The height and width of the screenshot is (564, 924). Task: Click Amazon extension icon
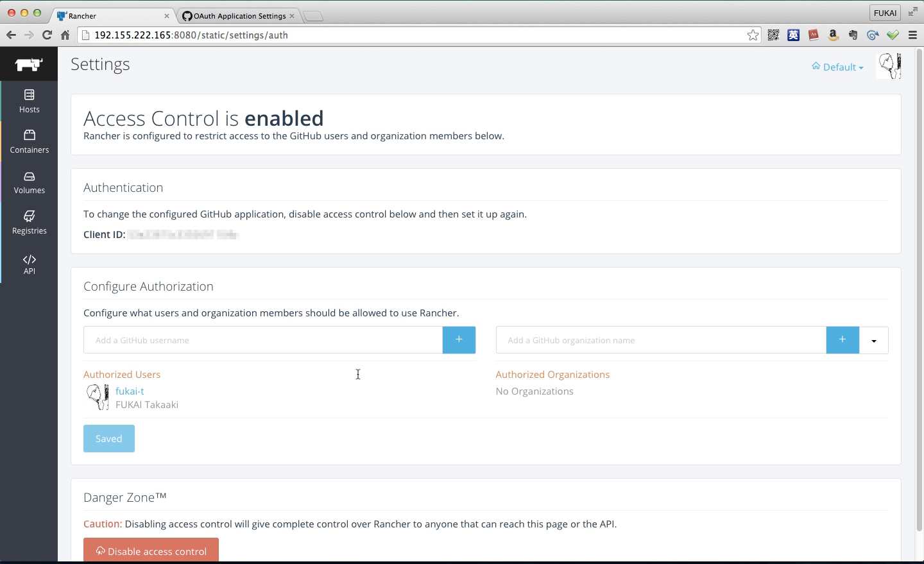pyautogui.click(x=834, y=35)
